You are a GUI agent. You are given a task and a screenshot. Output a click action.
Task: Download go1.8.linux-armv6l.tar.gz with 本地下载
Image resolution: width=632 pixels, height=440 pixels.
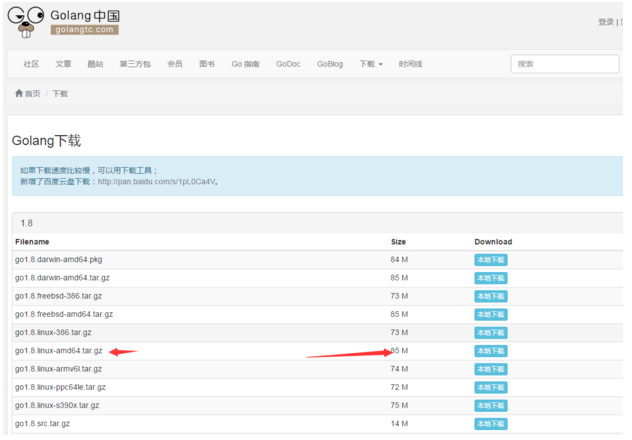[x=490, y=369]
